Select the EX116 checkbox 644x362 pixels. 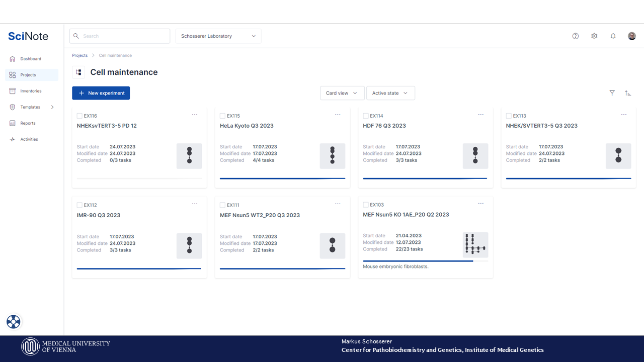pos(79,116)
